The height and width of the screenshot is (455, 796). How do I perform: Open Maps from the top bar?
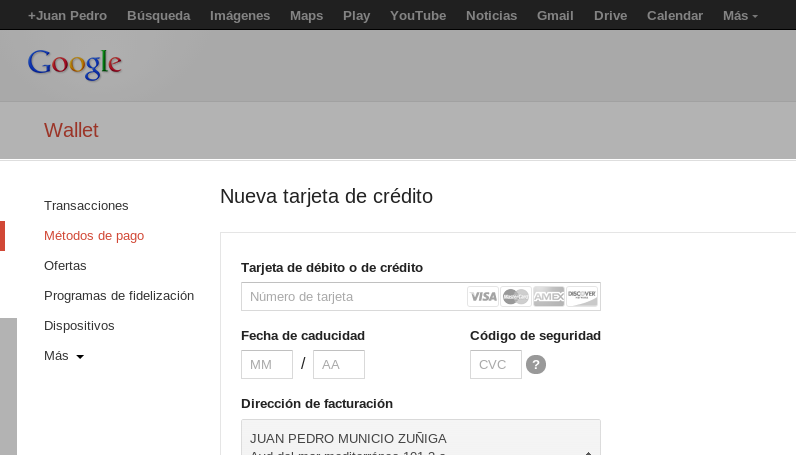(x=307, y=16)
